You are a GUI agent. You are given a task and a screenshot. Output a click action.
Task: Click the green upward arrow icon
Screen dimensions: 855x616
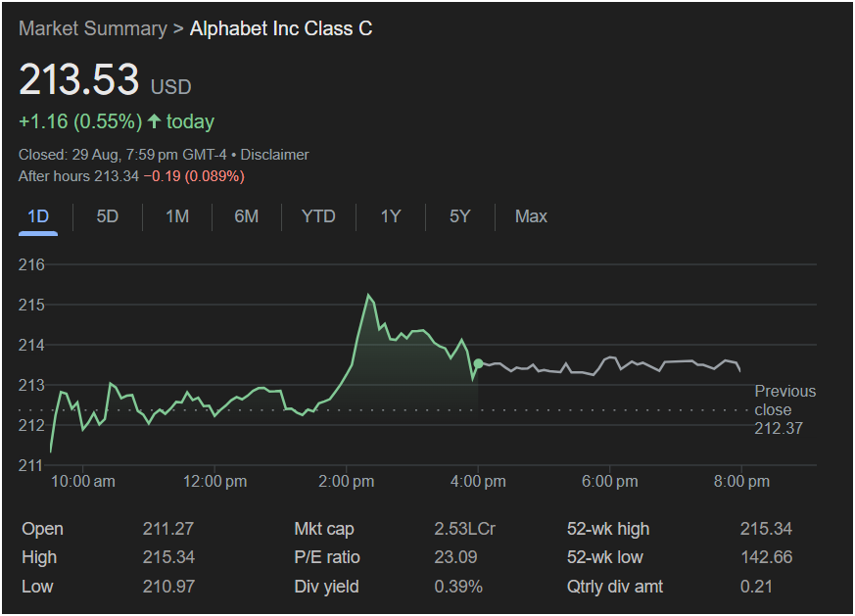click(154, 122)
